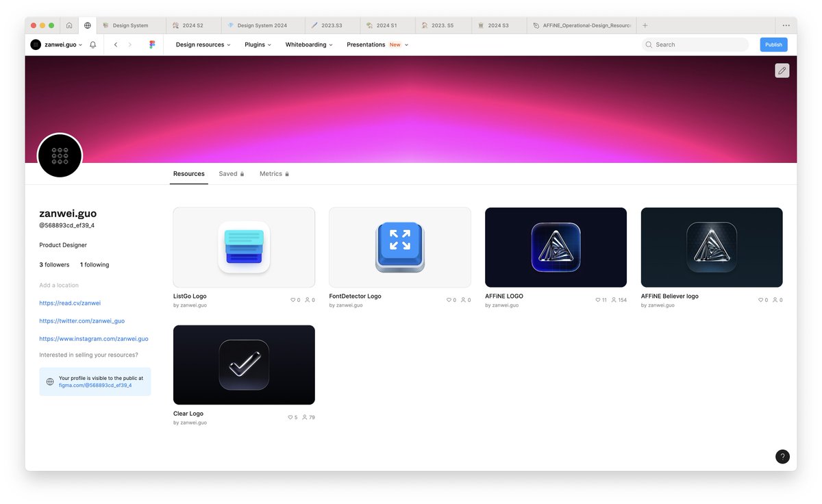Switch to the Resources tab
This screenshot has width=822, height=504.
tap(189, 174)
